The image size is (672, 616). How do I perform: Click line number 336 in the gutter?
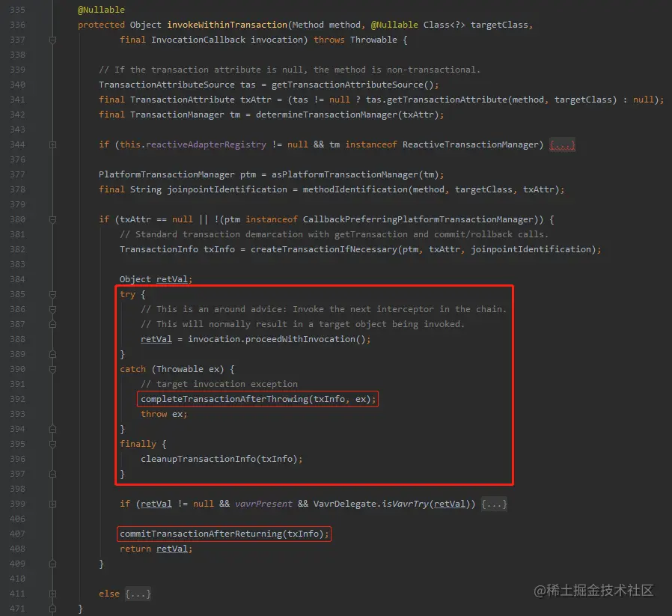17,25
